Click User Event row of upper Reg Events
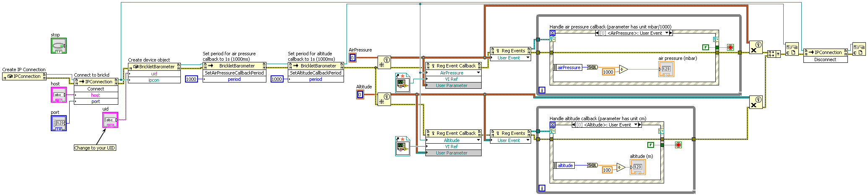 pyautogui.click(x=511, y=58)
